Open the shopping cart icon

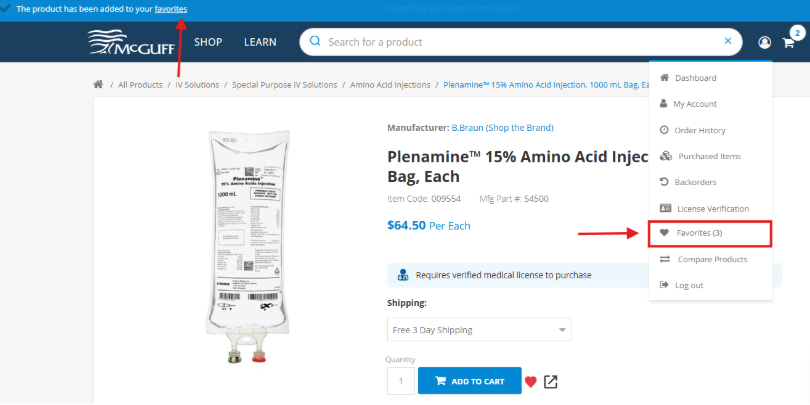(x=789, y=42)
